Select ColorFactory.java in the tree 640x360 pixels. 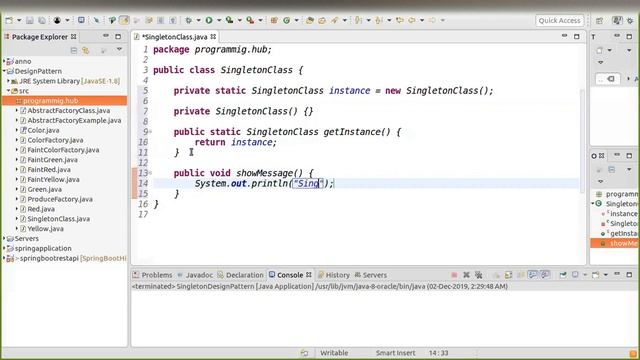click(55, 140)
